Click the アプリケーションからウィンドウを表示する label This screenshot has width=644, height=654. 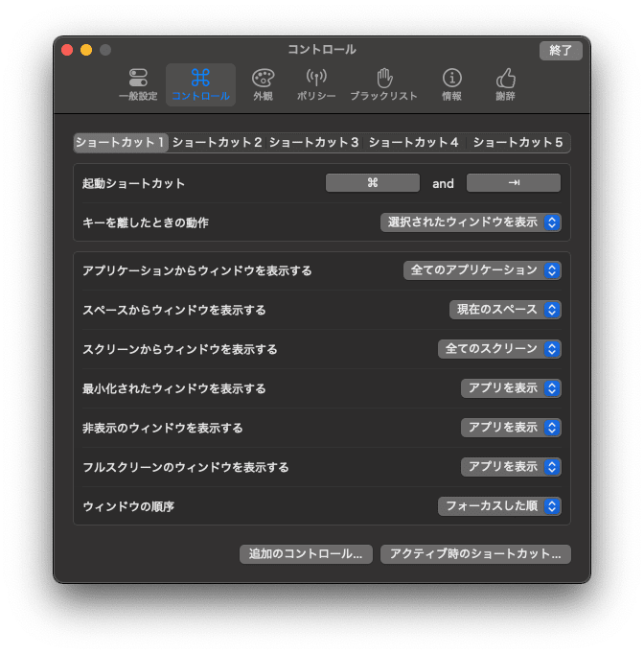pos(197,271)
